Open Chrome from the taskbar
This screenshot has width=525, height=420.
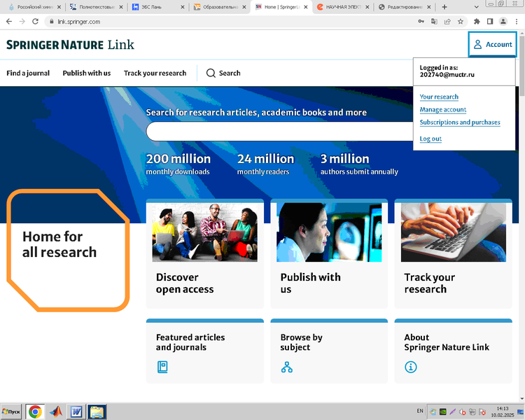click(35, 412)
